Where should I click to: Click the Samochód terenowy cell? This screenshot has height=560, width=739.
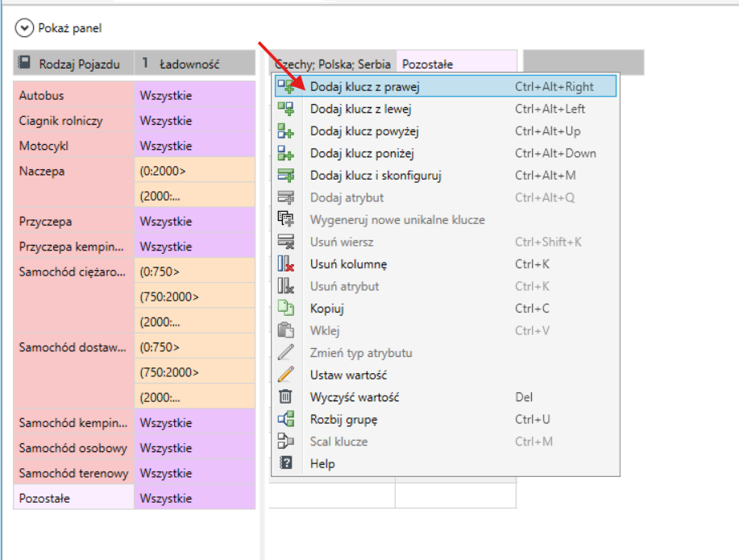pos(74,473)
